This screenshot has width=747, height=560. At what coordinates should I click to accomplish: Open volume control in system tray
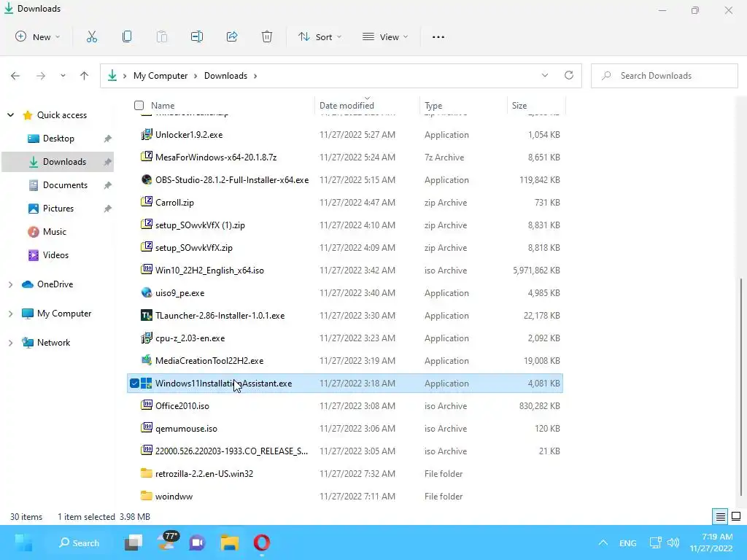673,542
